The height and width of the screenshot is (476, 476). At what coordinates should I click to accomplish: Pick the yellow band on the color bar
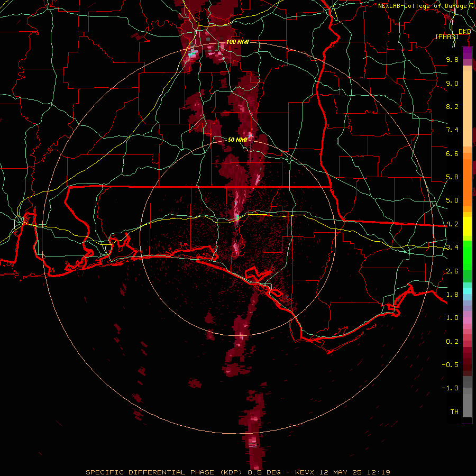(467, 226)
